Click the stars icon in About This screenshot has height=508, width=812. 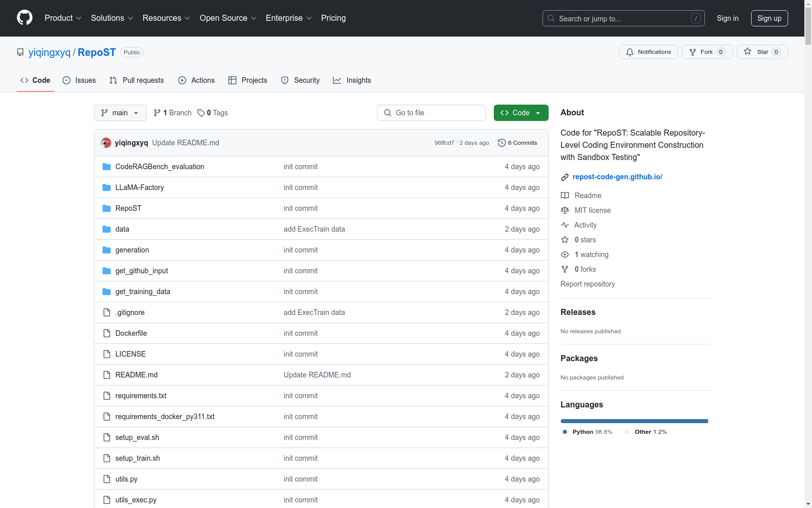(565, 240)
